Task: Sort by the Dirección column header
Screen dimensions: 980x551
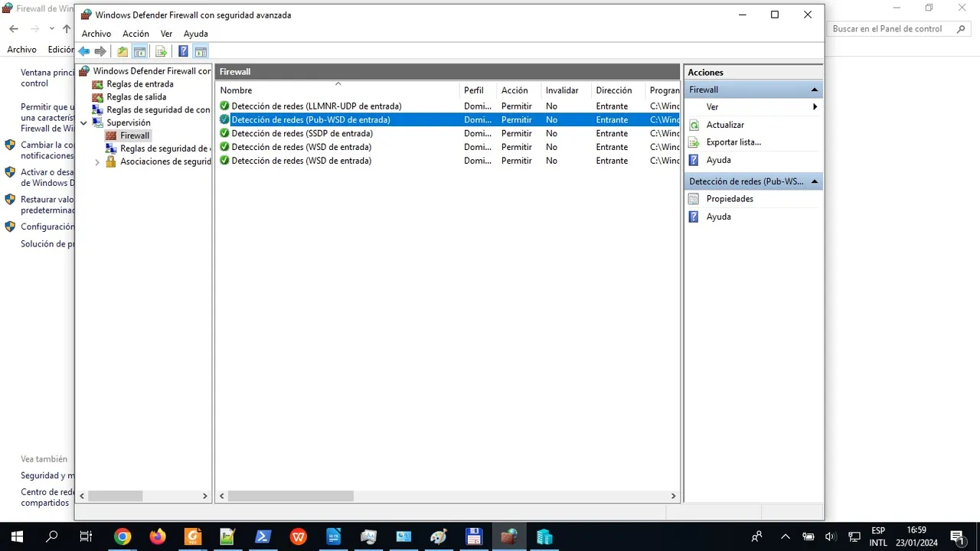Action: click(619, 90)
